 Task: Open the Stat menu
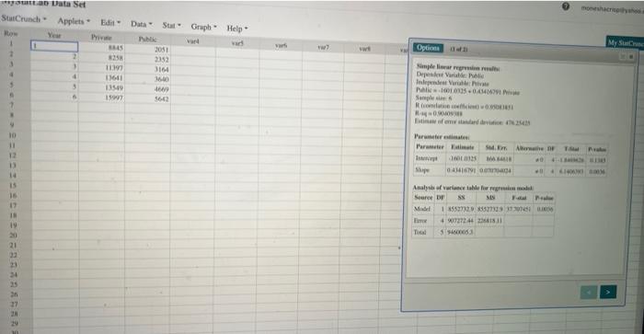click(x=171, y=26)
